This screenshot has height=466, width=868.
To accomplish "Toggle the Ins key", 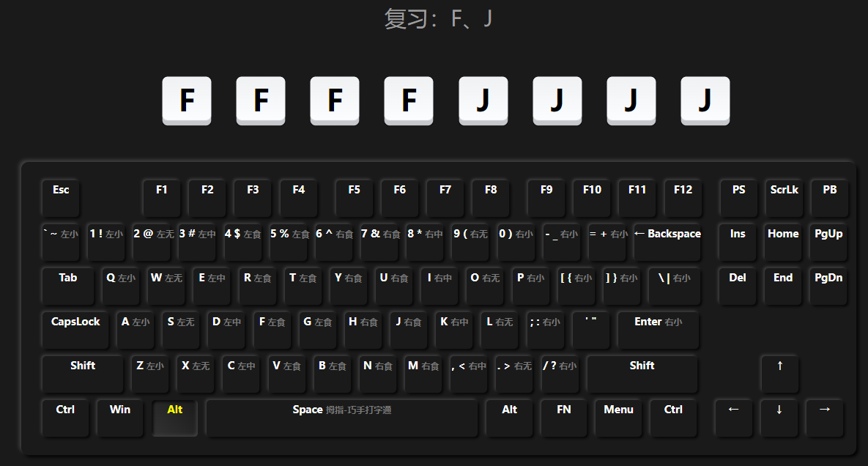I will point(738,241).
